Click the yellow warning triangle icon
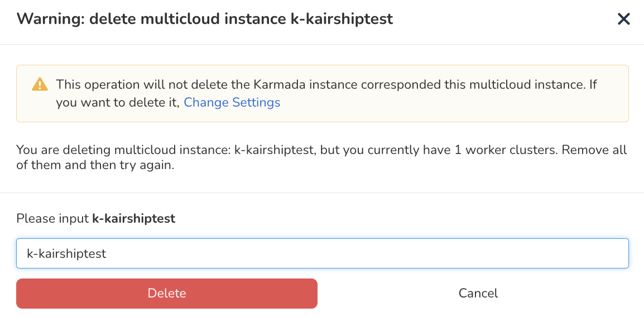The height and width of the screenshot is (317, 644). pyautogui.click(x=40, y=84)
